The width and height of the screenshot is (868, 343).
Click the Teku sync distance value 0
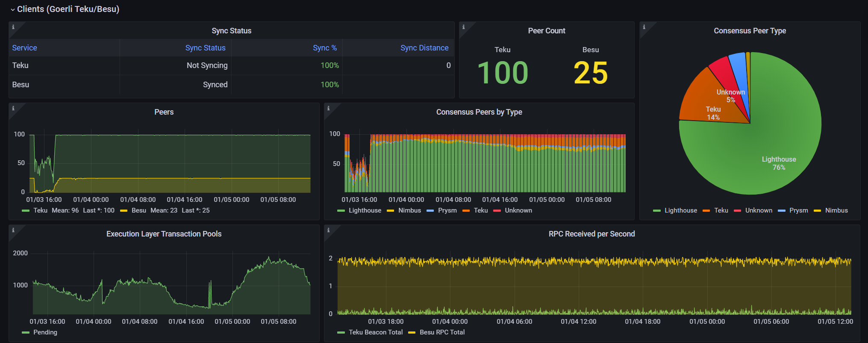(x=448, y=65)
